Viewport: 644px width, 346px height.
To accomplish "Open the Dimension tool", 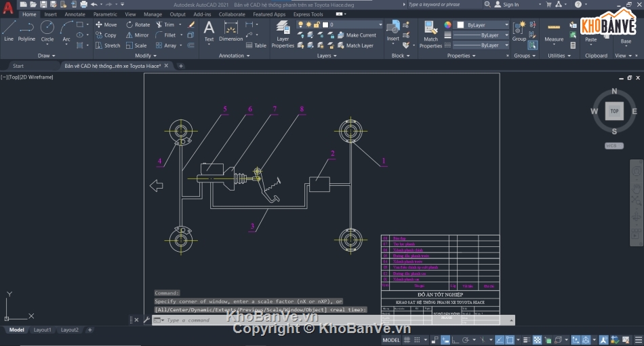I will 230,31.
